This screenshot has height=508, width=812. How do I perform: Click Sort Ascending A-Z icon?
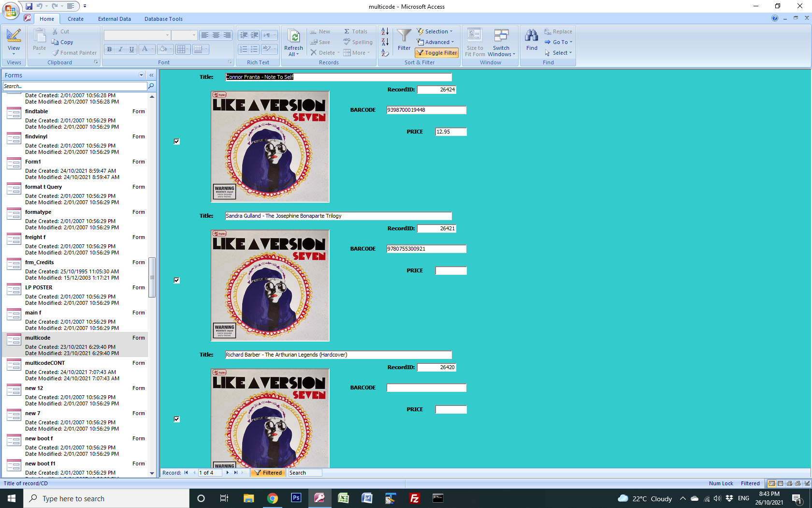tap(385, 31)
